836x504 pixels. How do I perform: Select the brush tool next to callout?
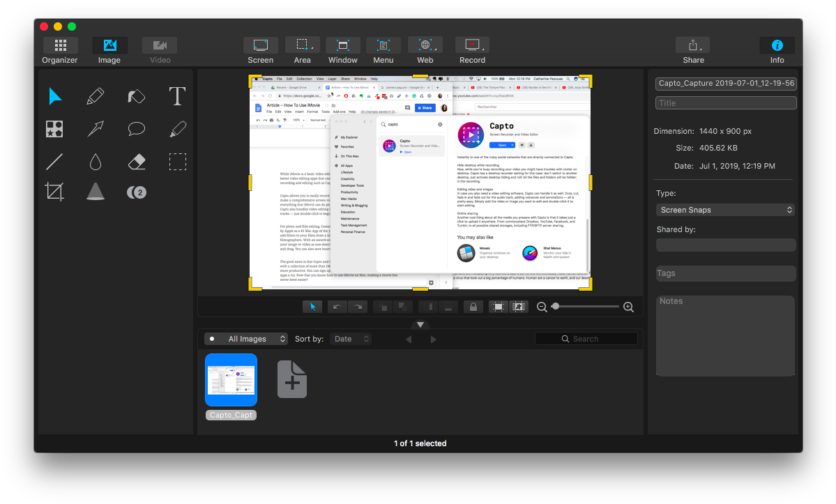[x=178, y=129]
